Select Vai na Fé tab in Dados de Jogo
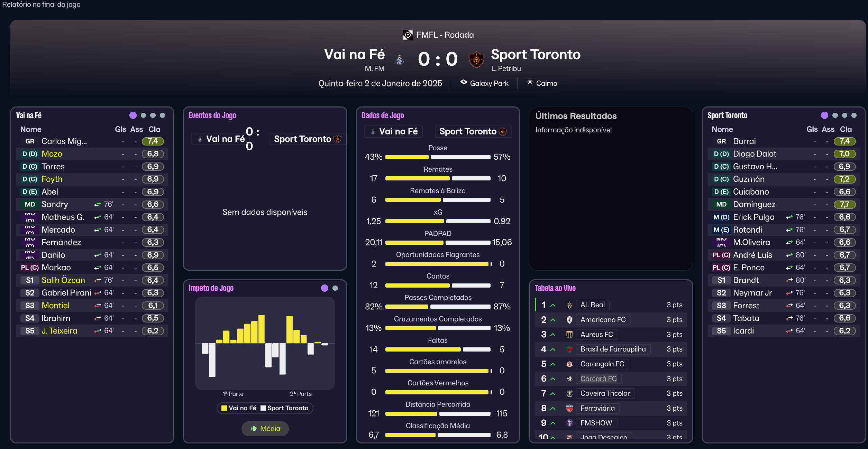Screen dimensions: 868x449 [x=393, y=132]
